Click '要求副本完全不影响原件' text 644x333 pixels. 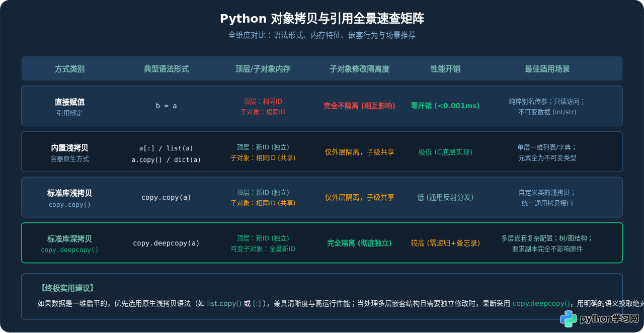pos(547,249)
